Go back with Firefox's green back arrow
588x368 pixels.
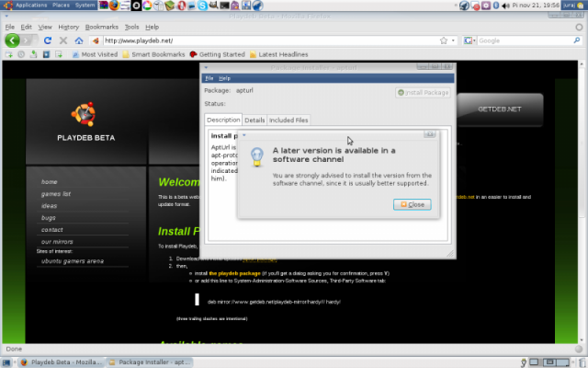[12, 40]
